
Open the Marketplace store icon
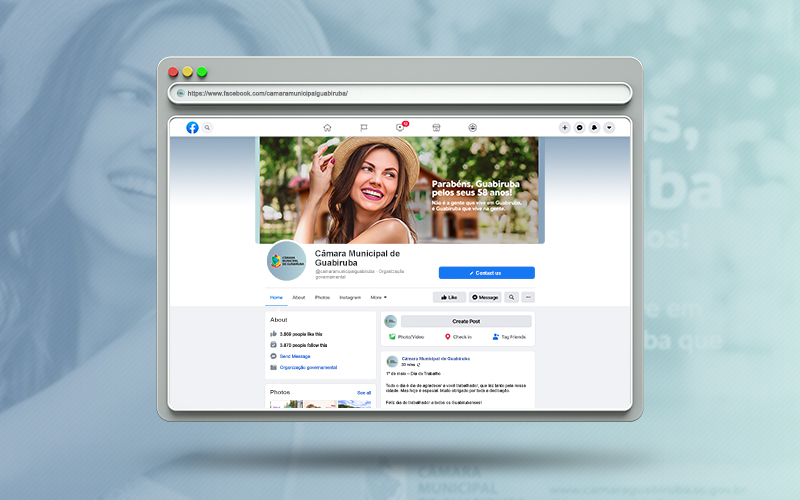436,128
